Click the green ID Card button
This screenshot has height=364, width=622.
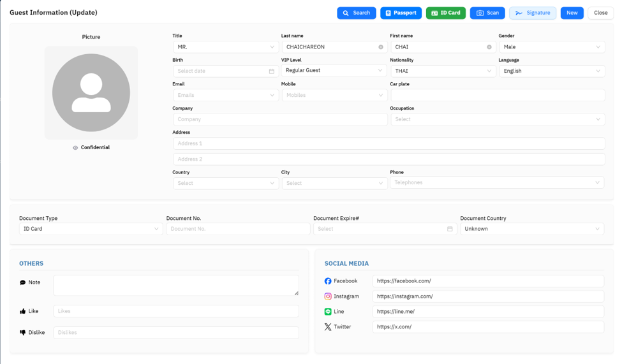(x=446, y=13)
